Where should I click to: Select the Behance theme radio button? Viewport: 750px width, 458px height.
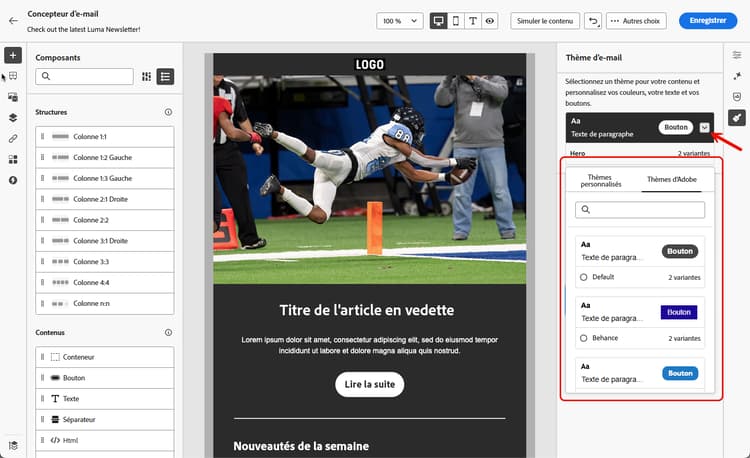(584, 338)
